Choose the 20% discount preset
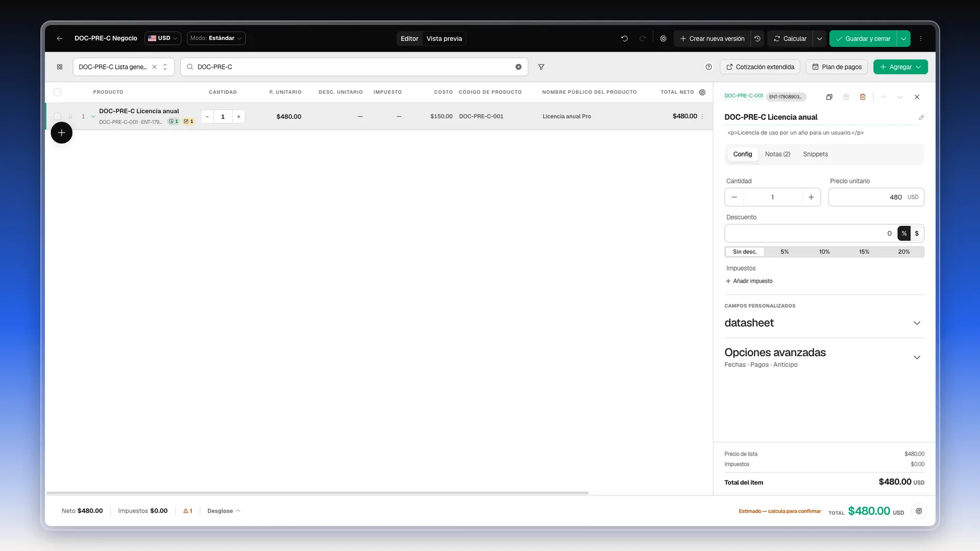Viewport: 980px width, 551px height. tap(904, 252)
